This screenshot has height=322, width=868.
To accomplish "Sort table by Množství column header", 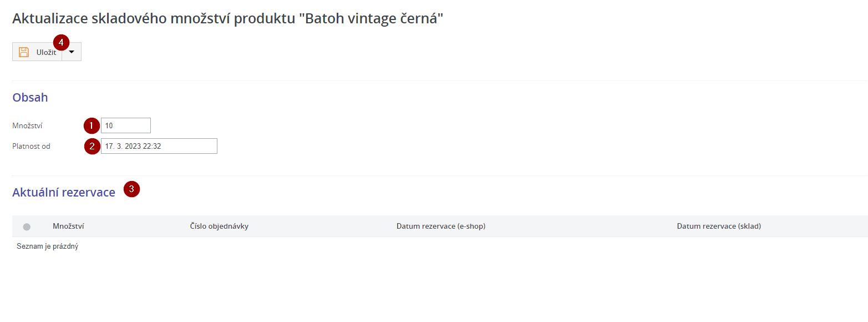I will pos(68,226).
